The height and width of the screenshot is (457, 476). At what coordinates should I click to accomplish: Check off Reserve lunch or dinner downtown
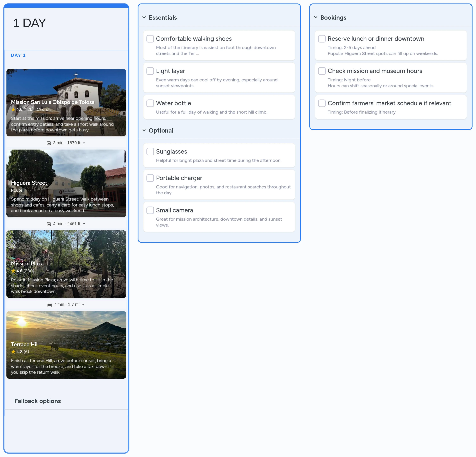pyautogui.click(x=322, y=39)
